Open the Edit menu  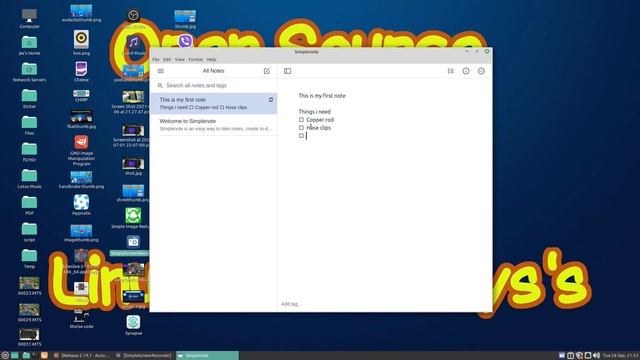pyautogui.click(x=167, y=60)
